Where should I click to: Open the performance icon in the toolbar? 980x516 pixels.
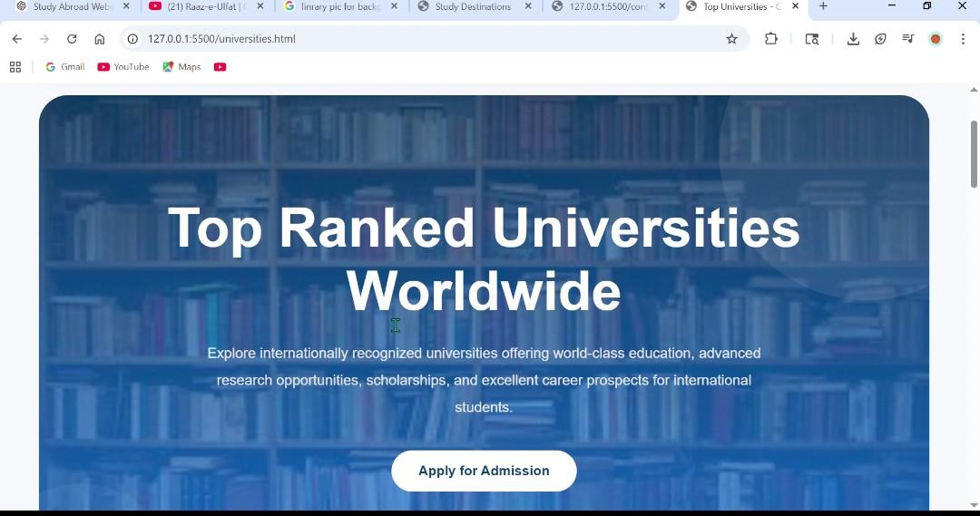[x=880, y=39]
